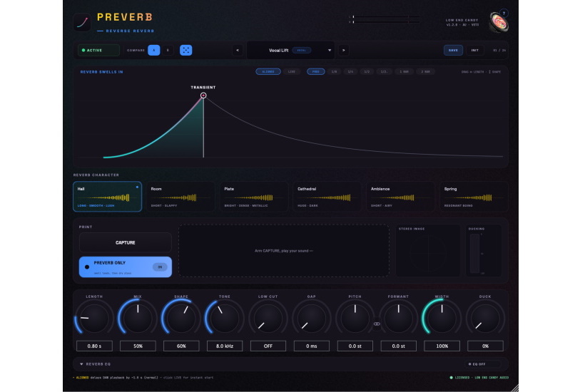Screen dimensions: 585x392
Task: Choose the Plate reverb character
Action: (254, 197)
